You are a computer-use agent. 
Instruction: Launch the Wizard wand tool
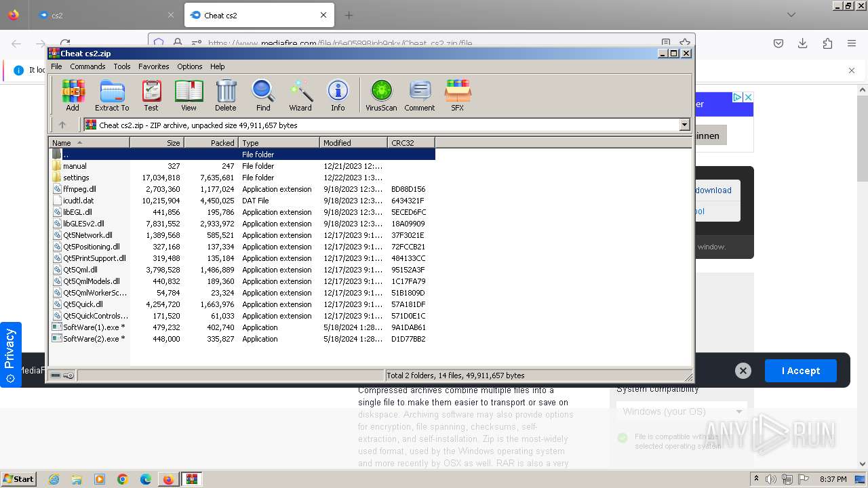[300, 96]
